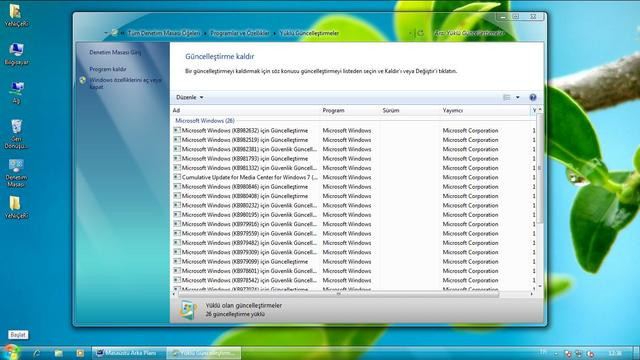Click the view options icon beside Düzenle bar
Image resolution: width=640 pixels, height=360 pixels.
point(507,98)
